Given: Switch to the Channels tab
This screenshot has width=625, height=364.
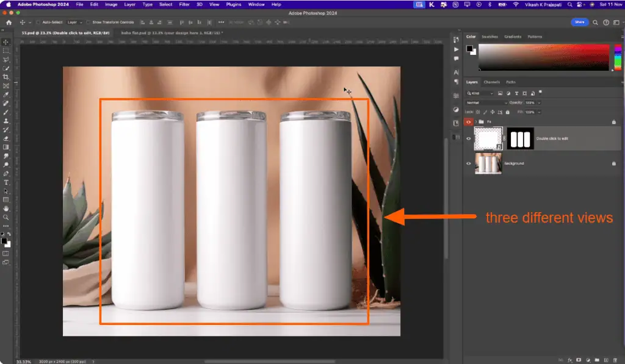Looking at the screenshot, I should coord(491,82).
